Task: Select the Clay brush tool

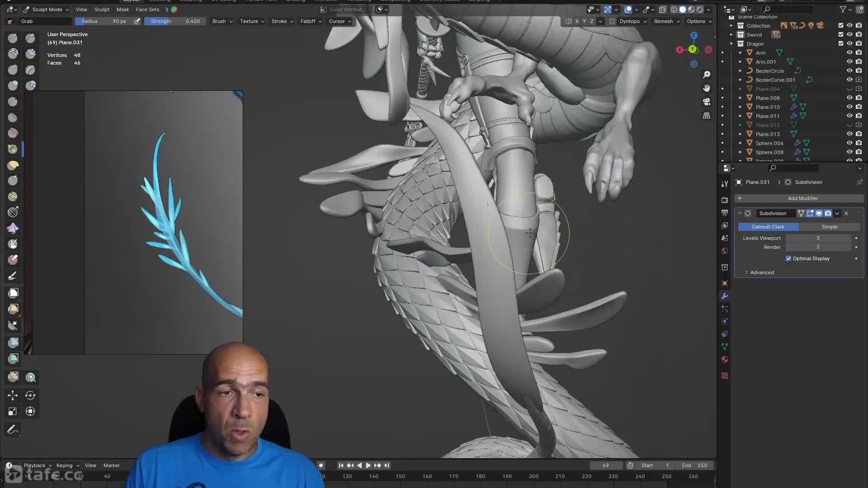Action: [x=13, y=54]
